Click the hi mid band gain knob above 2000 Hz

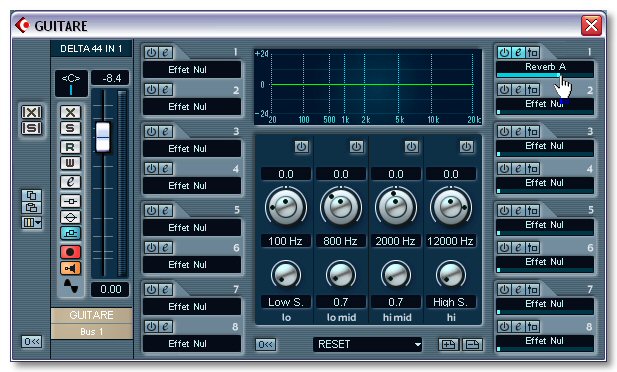point(396,206)
